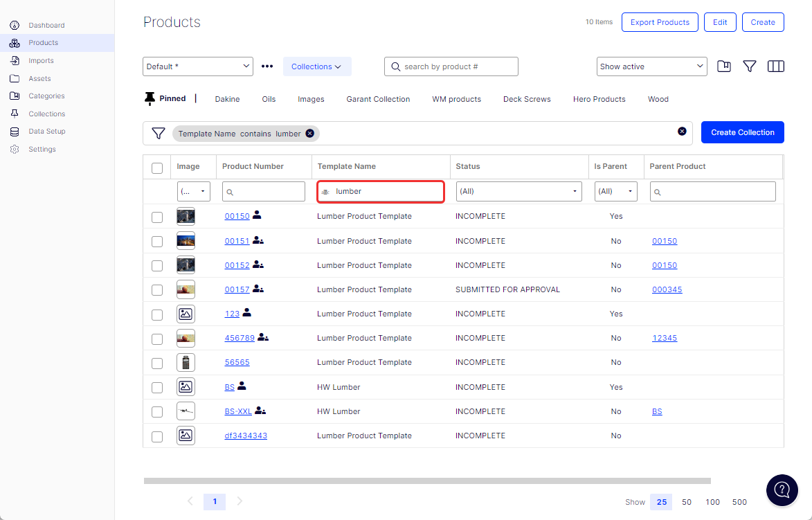The image size is (812, 520).
Task: Select the checkbox on the df3434343 row
Action: [156, 436]
